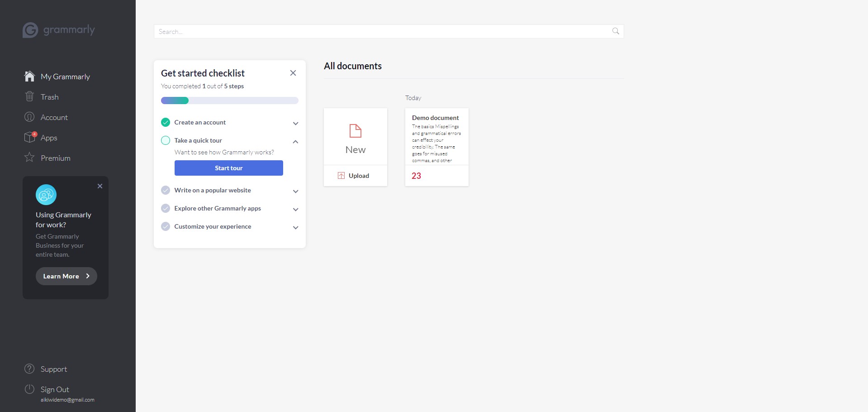Click the aikiwidemo@gmail.com account email

pos(67,400)
